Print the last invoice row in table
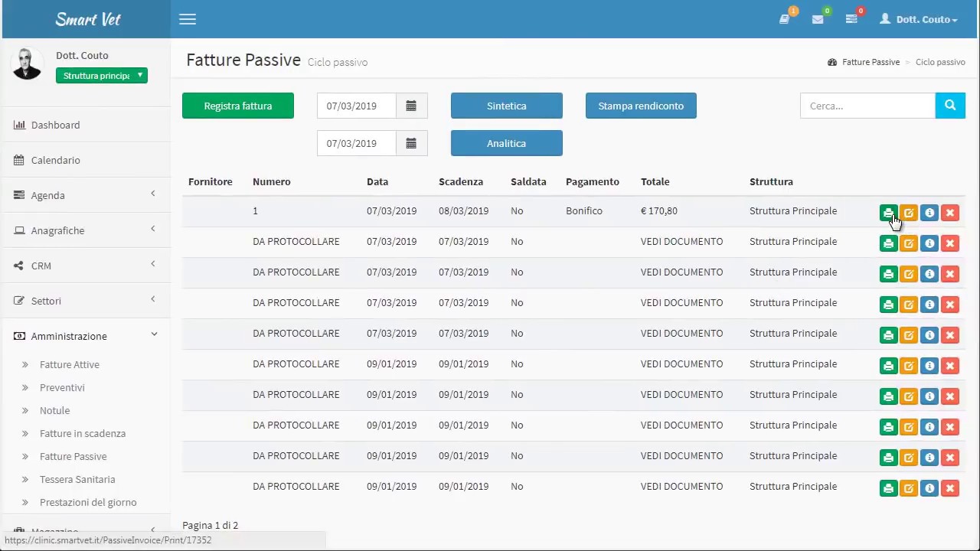The height and width of the screenshot is (551, 980). tap(888, 488)
